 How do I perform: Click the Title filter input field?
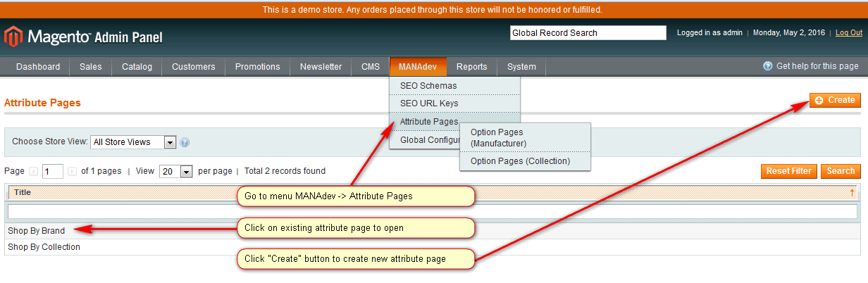click(433, 211)
